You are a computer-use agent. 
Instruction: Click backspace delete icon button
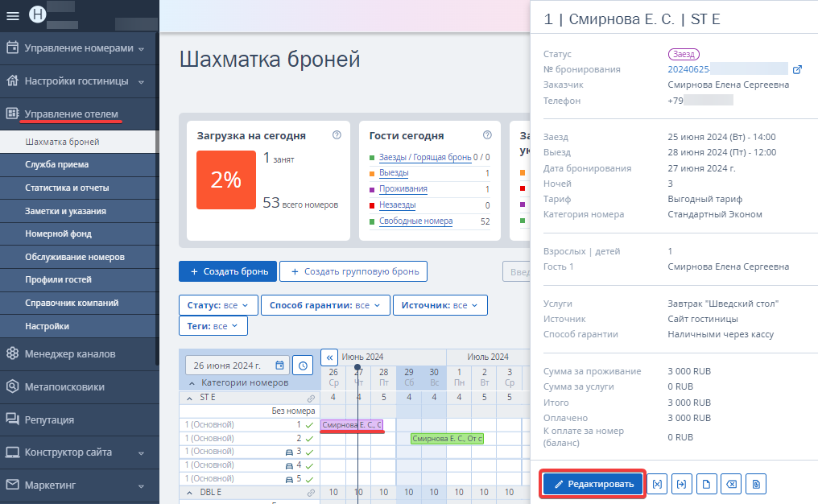coord(731,484)
